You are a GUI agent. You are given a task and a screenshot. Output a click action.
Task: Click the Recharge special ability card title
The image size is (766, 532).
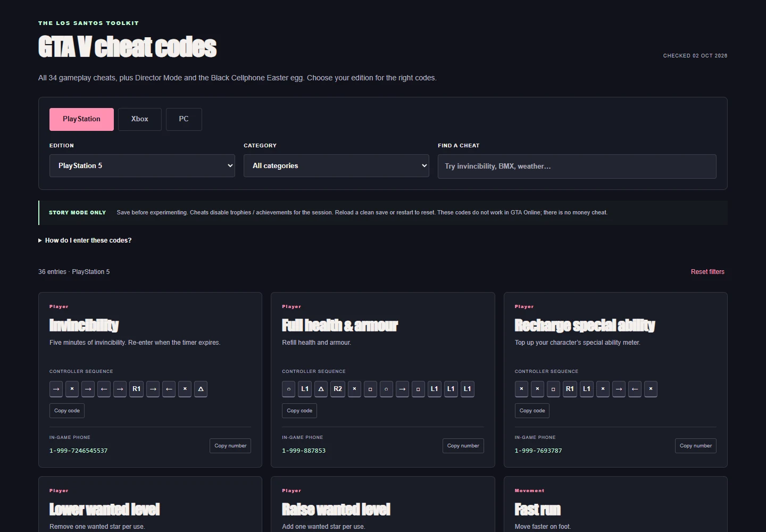click(585, 325)
